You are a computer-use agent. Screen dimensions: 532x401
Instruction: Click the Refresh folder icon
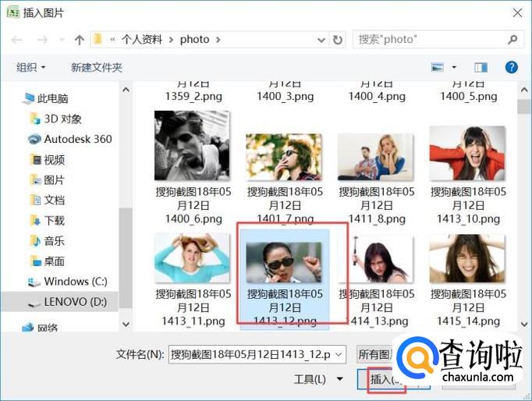point(338,39)
